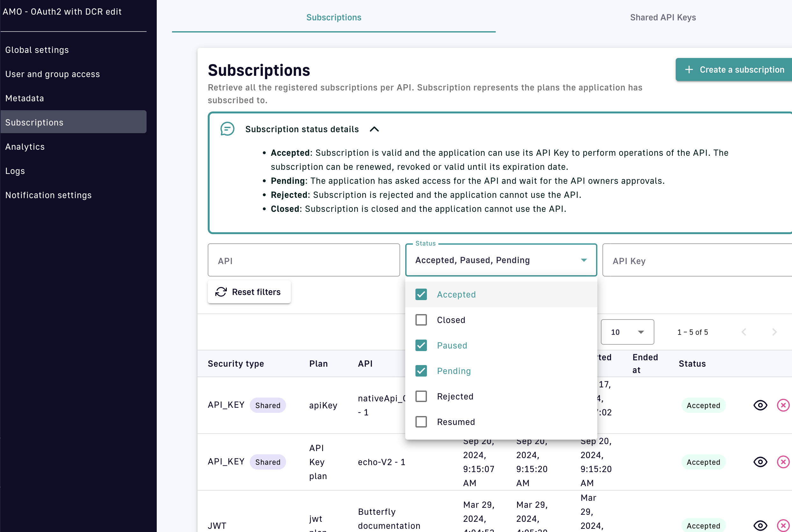Open Analytics in the sidebar
The width and height of the screenshot is (792, 532).
pyautogui.click(x=25, y=147)
